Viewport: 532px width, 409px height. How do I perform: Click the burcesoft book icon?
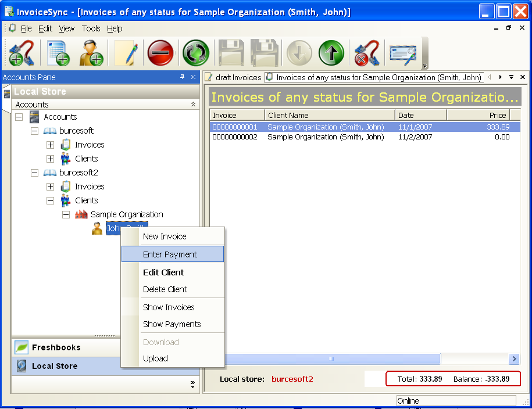point(50,131)
